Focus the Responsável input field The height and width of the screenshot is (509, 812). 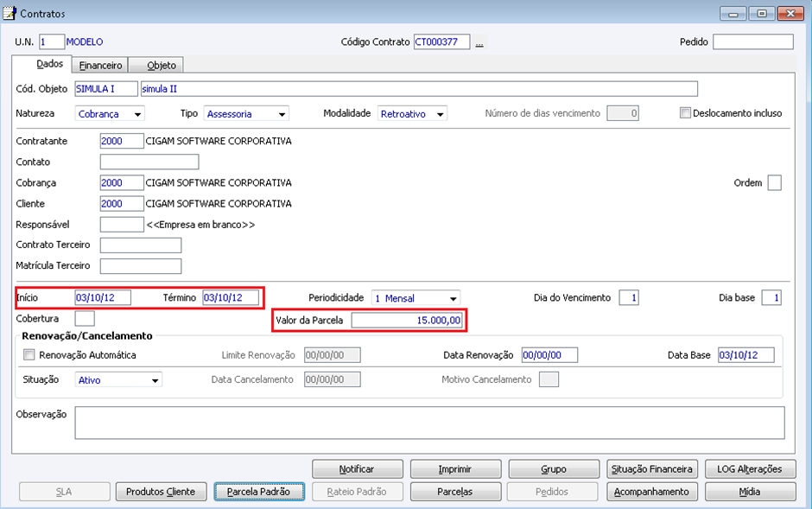click(122, 225)
